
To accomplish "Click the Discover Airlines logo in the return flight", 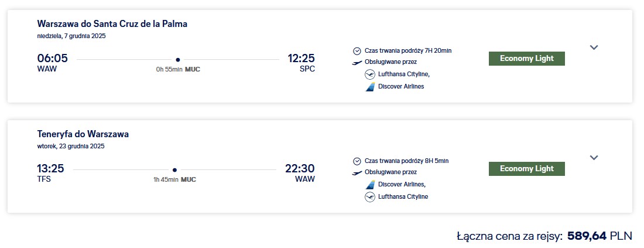I will 370,185.
